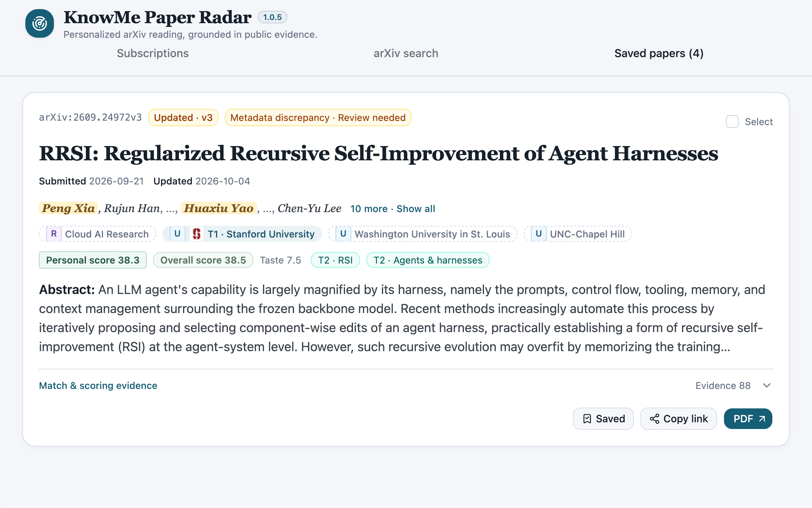Click the U badge beside Washington University
The height and width of the screenshot is (508, 812).
tap(343, 234)
